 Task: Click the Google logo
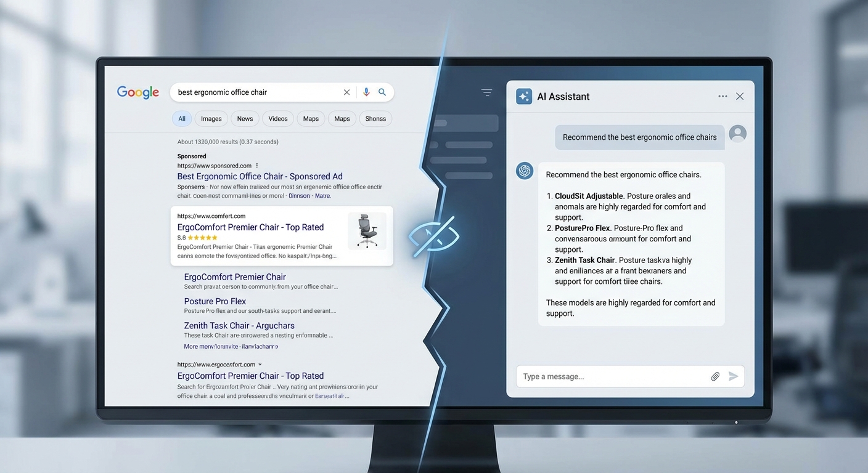pyautogui.click(x=137, y=92)
